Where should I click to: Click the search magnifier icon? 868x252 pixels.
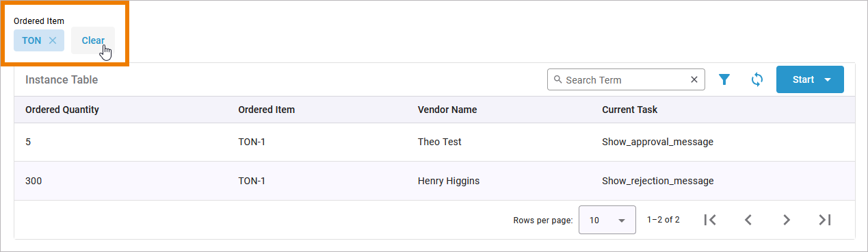[x=557, y=79]
